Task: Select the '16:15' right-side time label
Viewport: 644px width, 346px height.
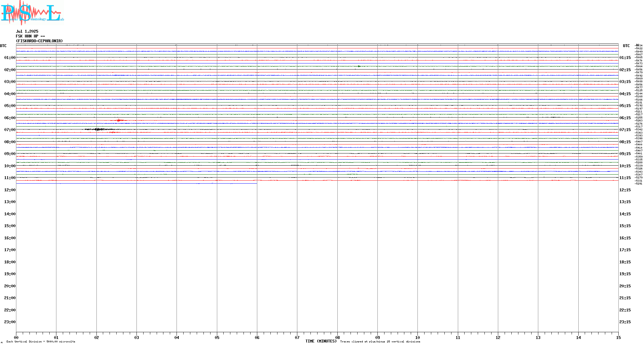Action: point(625,238)
